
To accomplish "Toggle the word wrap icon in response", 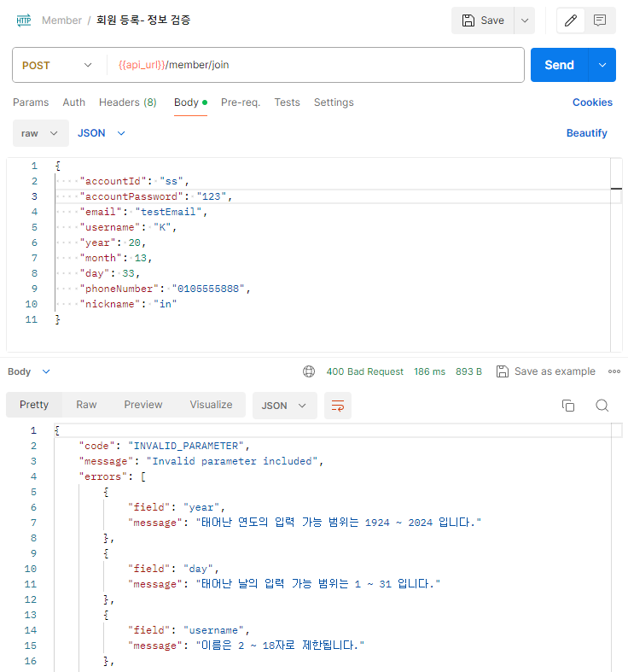I will click(338, 406).
